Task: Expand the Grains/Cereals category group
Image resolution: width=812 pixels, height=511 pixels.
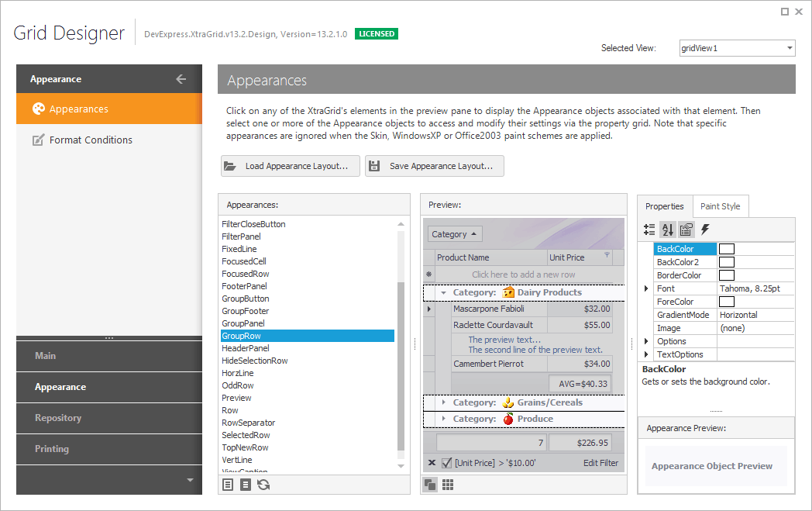Action: 443,402
